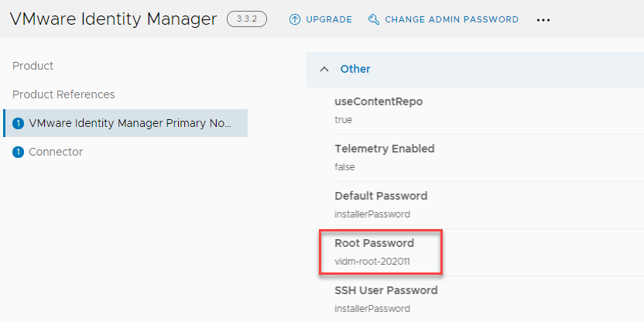Select VMware Identity Manager Primary Node item
Viewport: 644px width, 322px height.
[125, 123]
